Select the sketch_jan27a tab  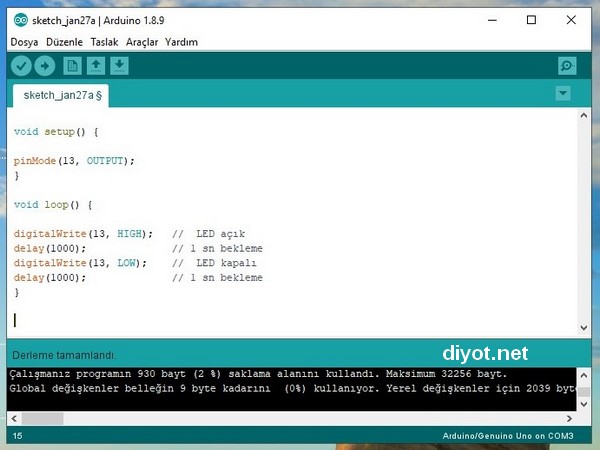tap(61, 95)
